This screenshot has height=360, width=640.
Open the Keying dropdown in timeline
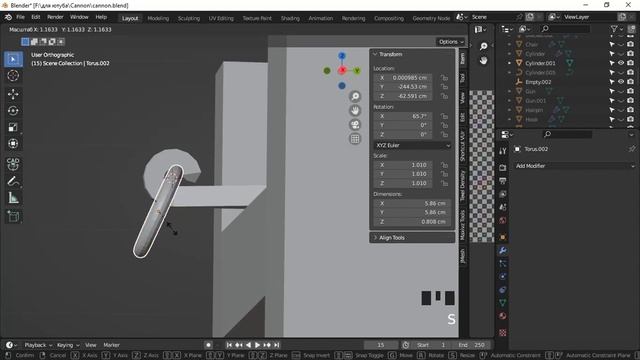point(68,345)
